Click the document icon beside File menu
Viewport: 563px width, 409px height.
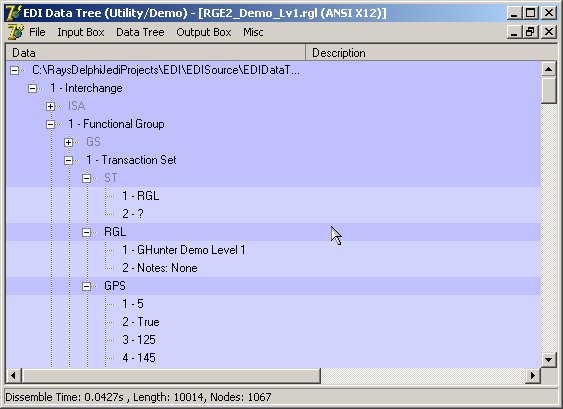(15, 32)
